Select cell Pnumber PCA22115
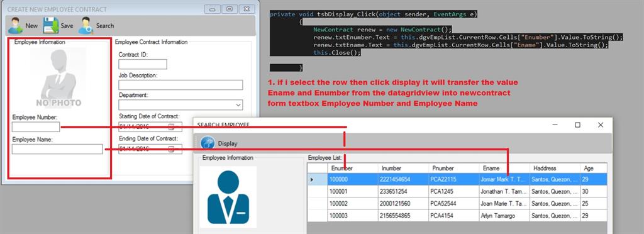This screenshot has width=644, height=234. click(x=454, y=179)
